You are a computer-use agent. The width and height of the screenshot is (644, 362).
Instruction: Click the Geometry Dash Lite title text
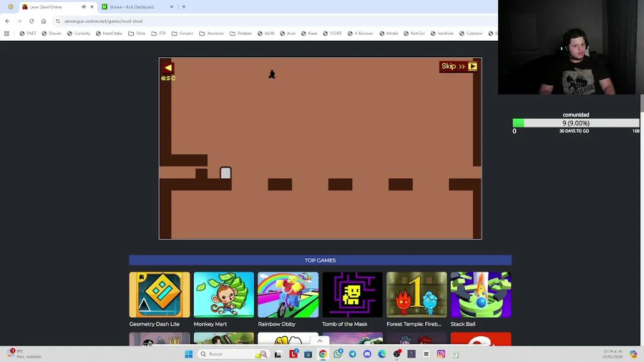154,324
